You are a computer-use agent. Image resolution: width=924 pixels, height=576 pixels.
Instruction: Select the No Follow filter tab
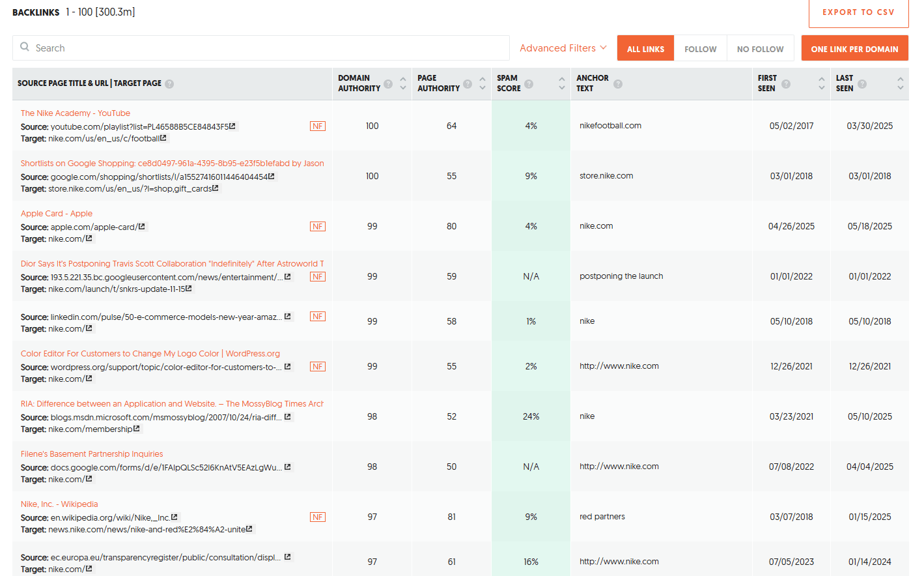coord(761,48)
